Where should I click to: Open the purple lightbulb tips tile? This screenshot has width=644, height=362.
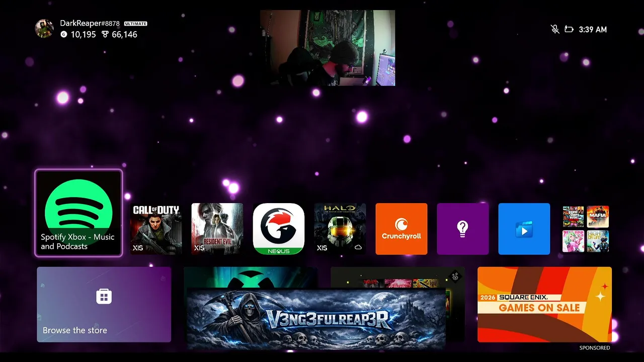pyautogui.click(x=463, y=229)
